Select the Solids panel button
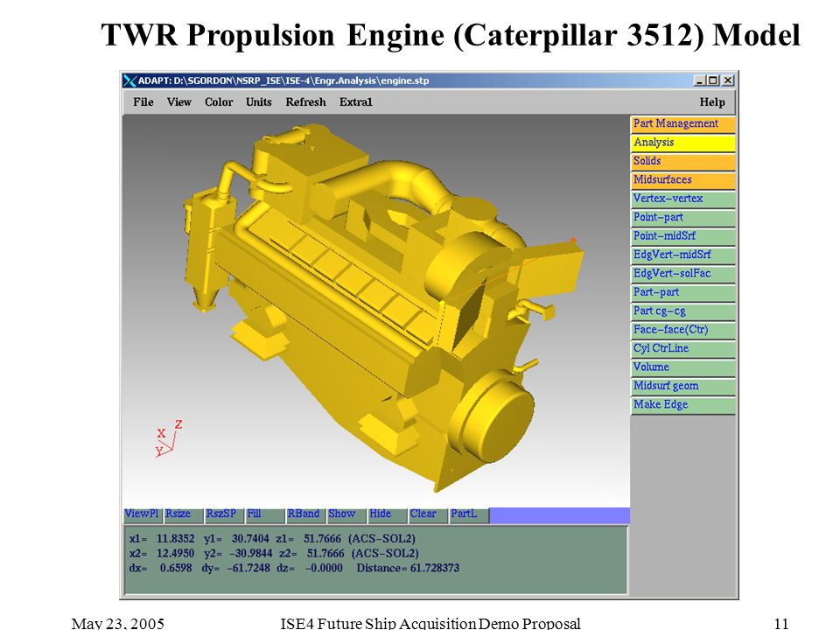This screenshot has width=840, height=630. tap(683, 161)
